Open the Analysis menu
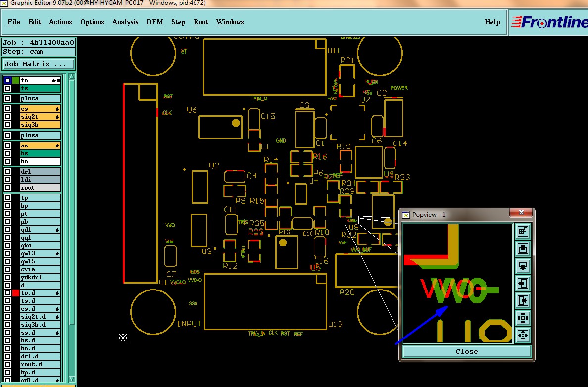This screenshot has width=588, height=387. [x=125, y=22]
